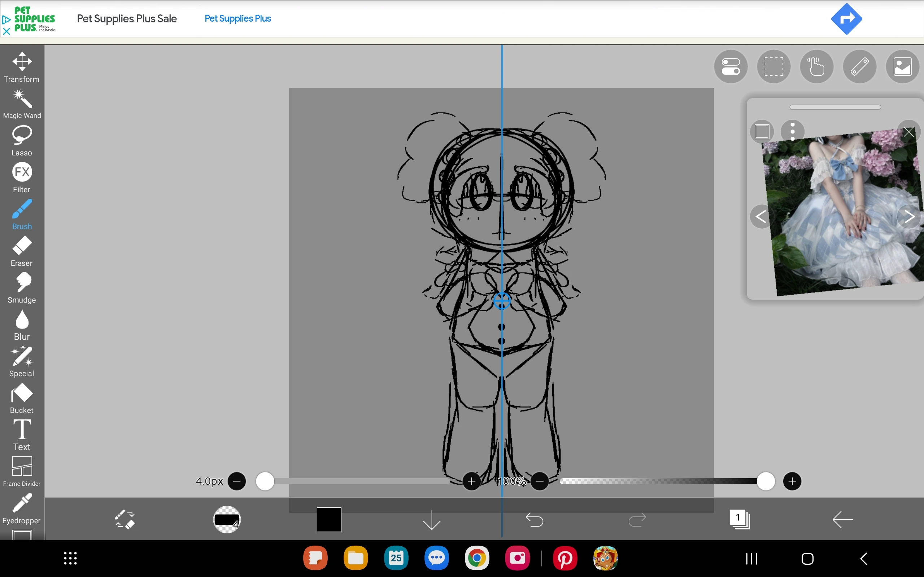Image resolution: width=924 pixels, height=577 pixels.
Task: Open the image Materials icon at top right
Action: coord(902,66)
